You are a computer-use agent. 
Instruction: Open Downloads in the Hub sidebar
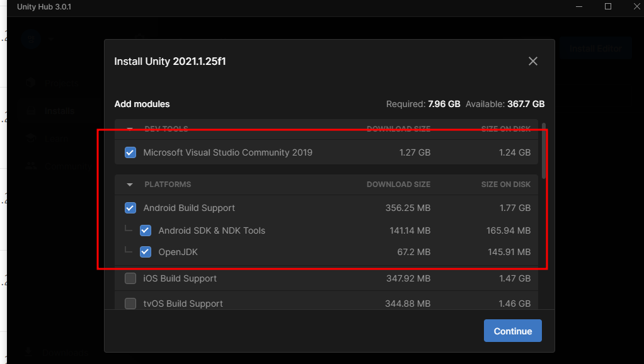click(66, 353)
